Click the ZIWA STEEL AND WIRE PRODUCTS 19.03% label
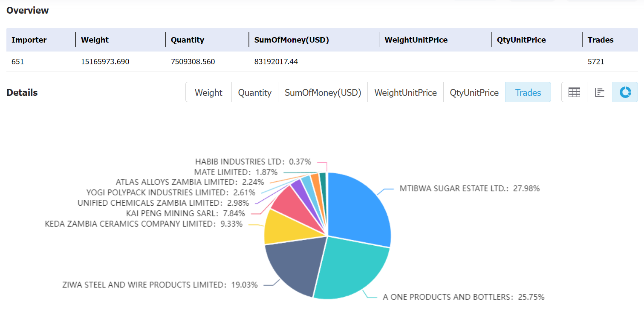 pos(160,285)
